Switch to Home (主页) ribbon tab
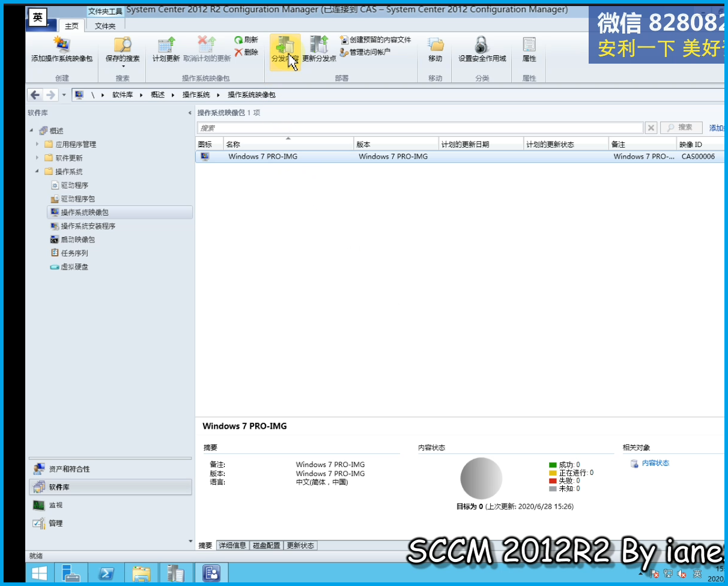The height and width of the screenshot is (586, 728). click(x=71, y=26)
